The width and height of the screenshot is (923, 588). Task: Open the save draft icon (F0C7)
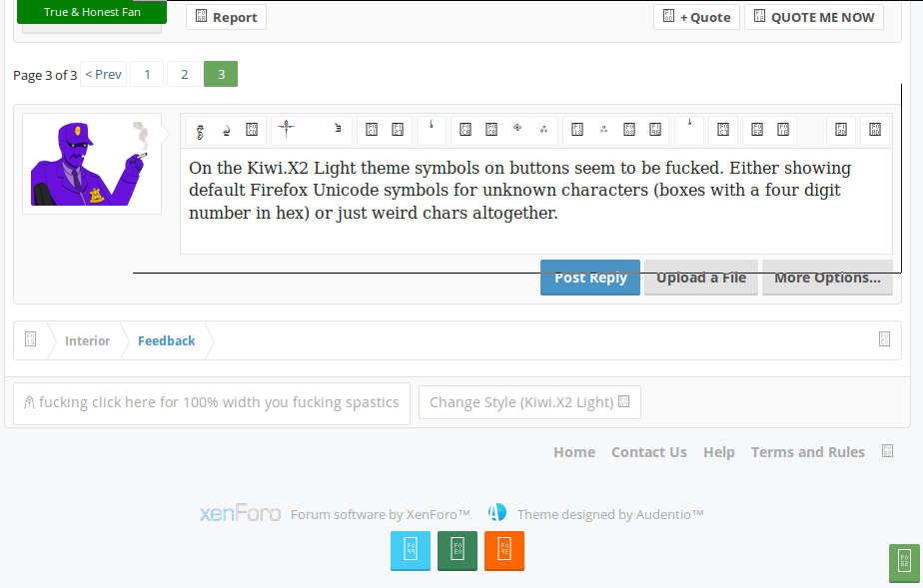pyautogui.click(x=723, y=130)
